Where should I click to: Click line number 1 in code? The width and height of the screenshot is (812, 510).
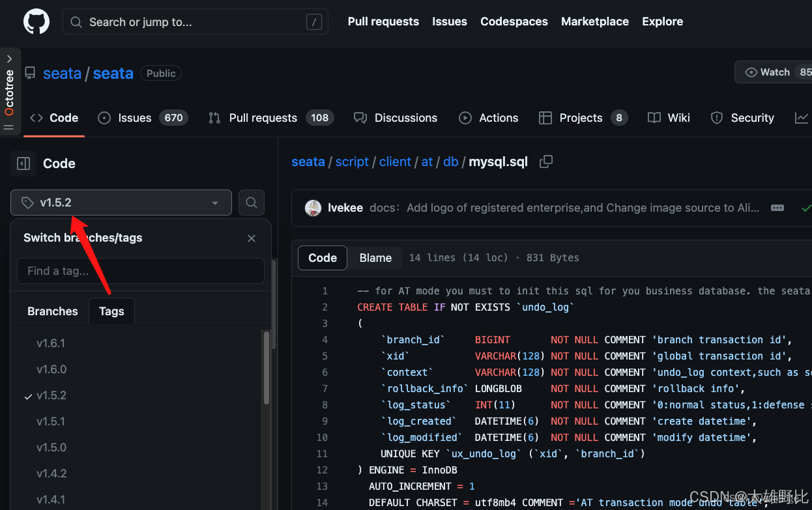click(x=325, y=291)
